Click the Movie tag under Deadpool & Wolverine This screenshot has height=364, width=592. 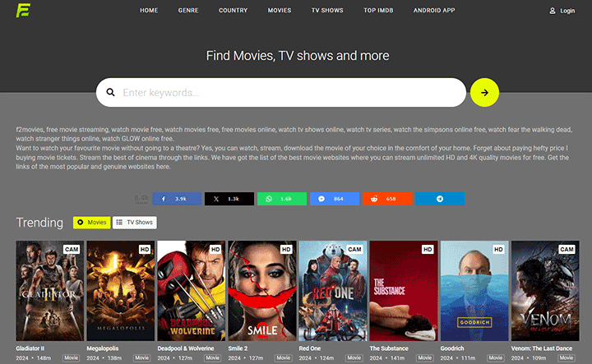pyautogui.click(x=213, y=358)
